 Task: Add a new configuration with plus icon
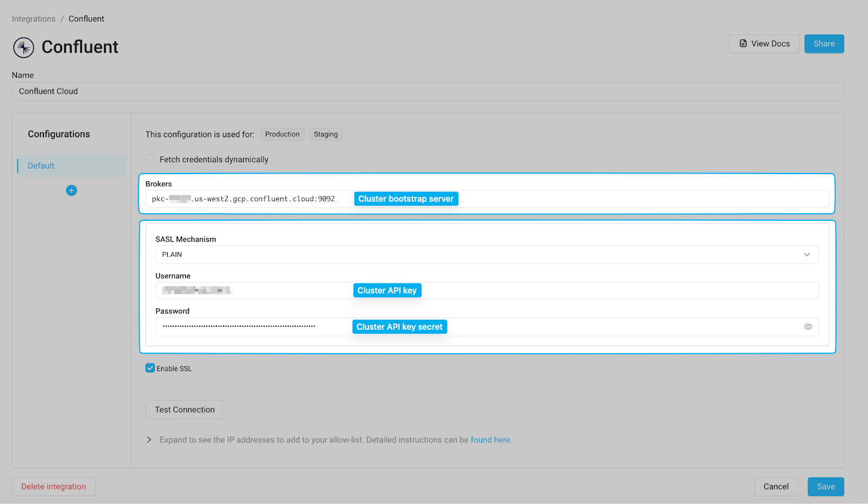[x=72, y=190]
